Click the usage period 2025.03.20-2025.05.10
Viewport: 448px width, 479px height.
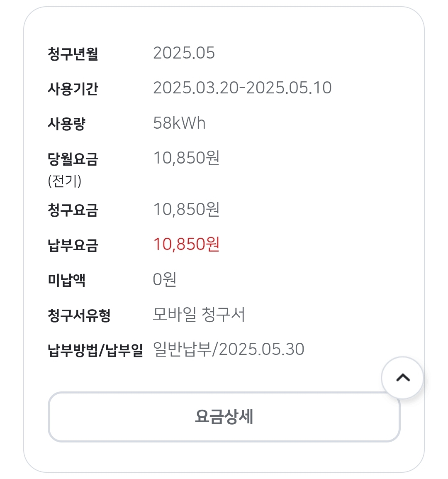coord(242,88)
